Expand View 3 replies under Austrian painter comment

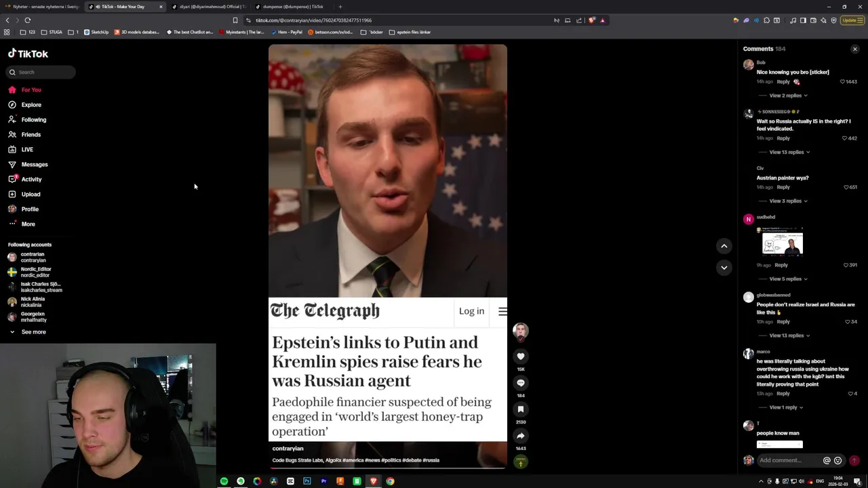click(x=788, y=201)
